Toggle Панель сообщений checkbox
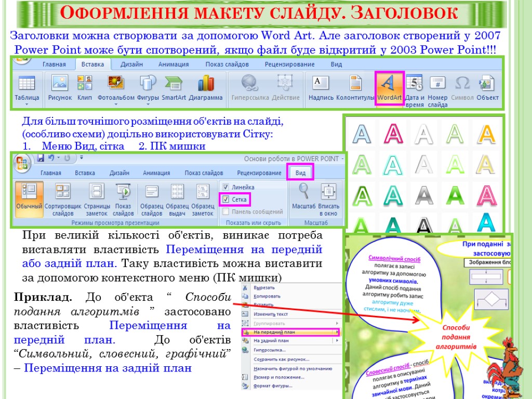Screen dimensions: 532x399 [x=225, y=212]
